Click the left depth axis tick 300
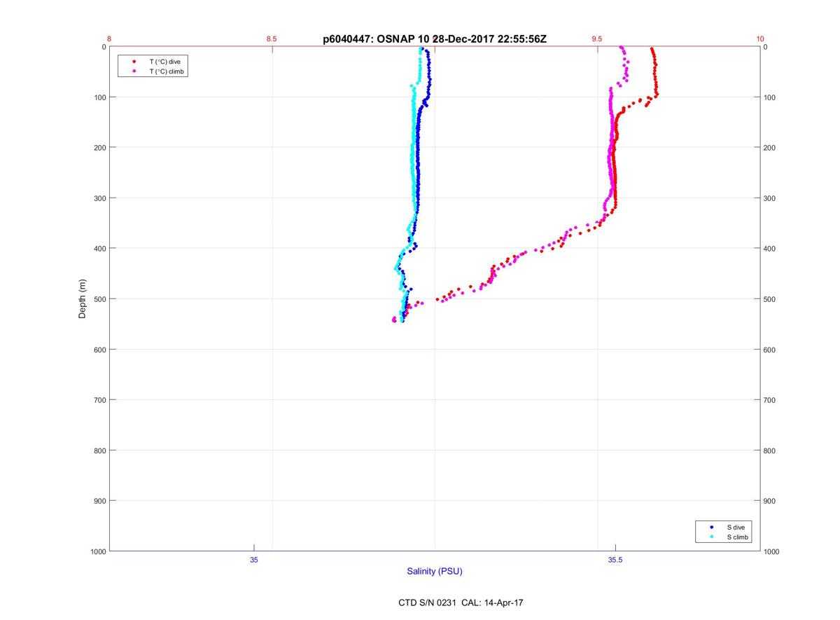 pos(100,198)
